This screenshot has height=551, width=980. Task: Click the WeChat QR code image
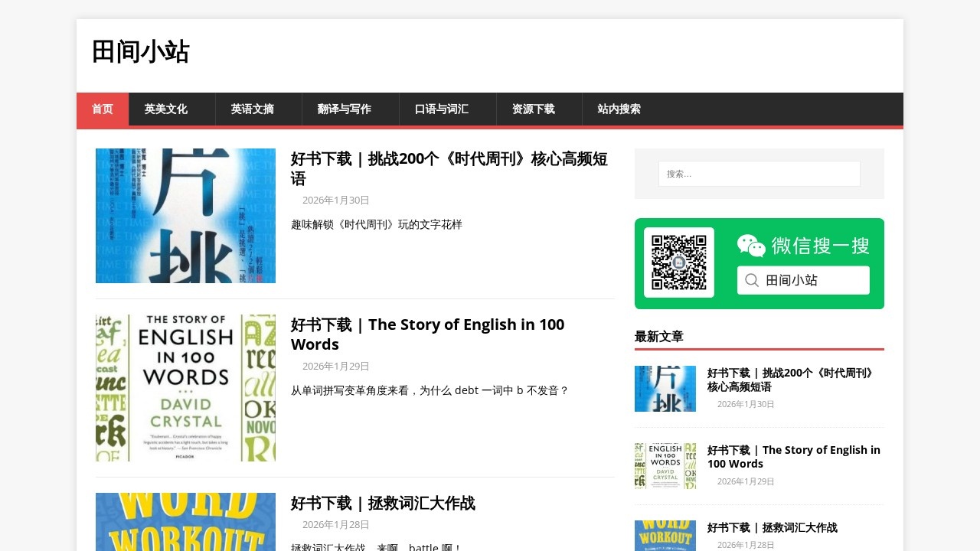(679, 262)
